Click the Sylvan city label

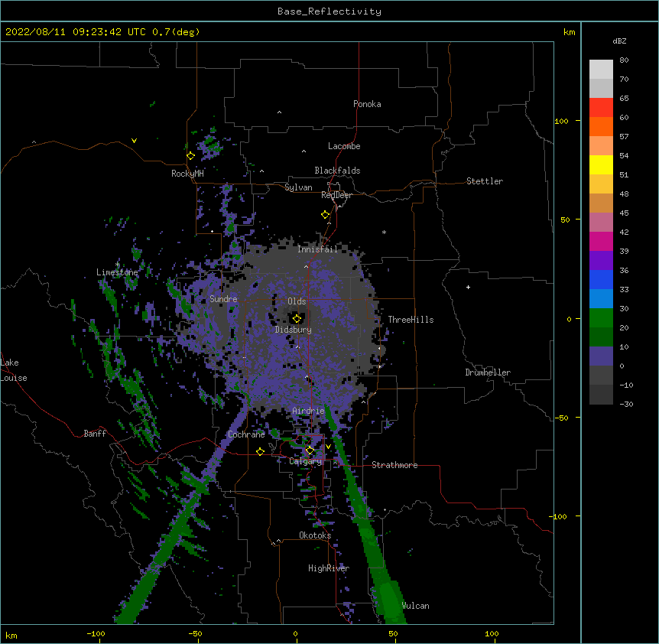point(298,187)
